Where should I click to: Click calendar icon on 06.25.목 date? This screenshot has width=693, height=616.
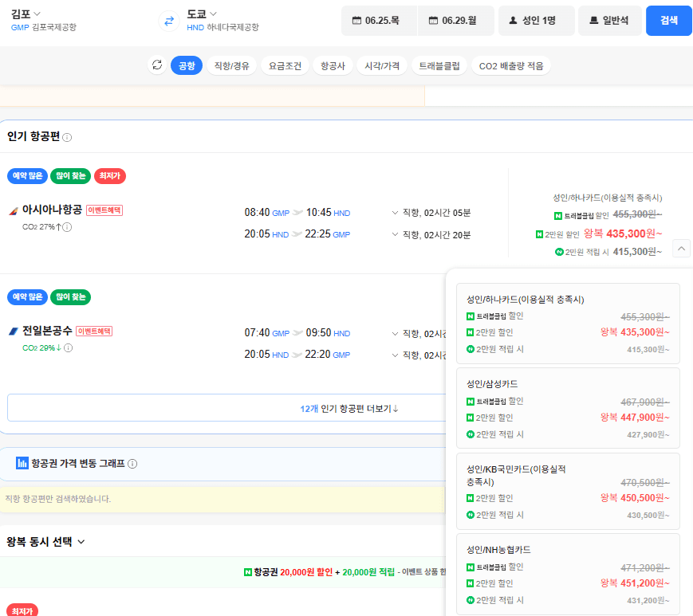356,20
